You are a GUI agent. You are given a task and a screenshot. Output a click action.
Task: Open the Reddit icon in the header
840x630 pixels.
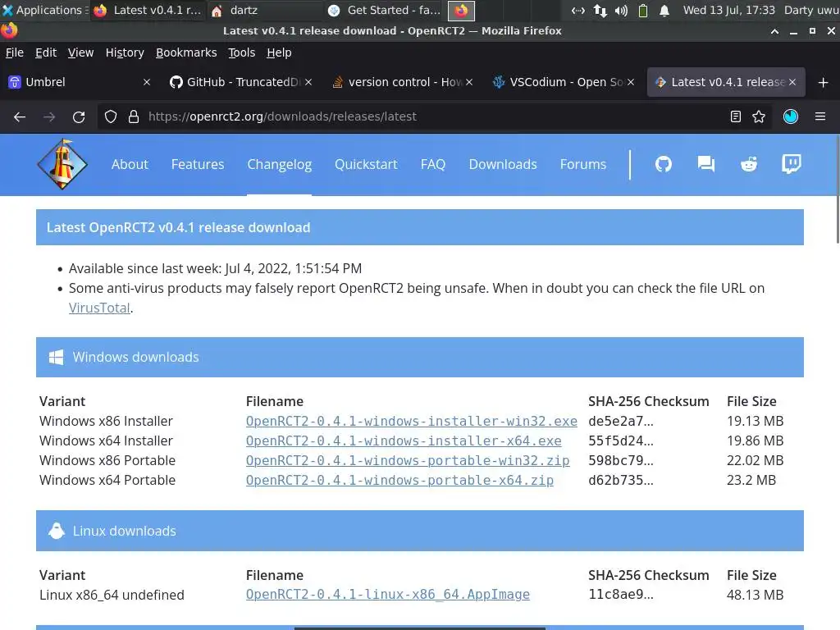coord(749,164)
